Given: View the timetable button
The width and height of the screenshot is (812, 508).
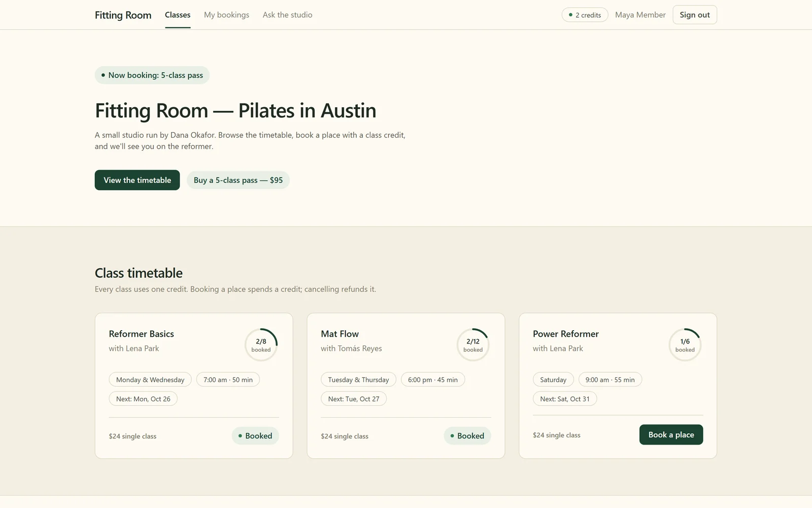Looking at the screenshot, I should (137, 180).
